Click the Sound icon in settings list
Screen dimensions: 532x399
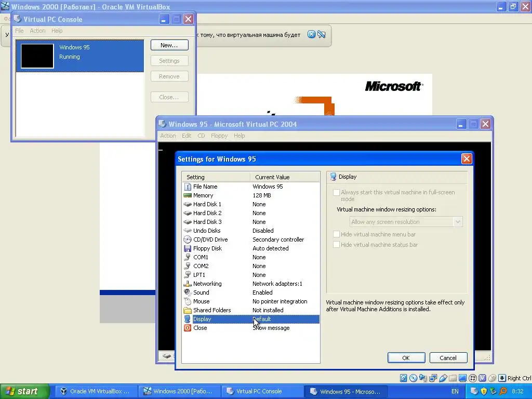tap(187, 292)
